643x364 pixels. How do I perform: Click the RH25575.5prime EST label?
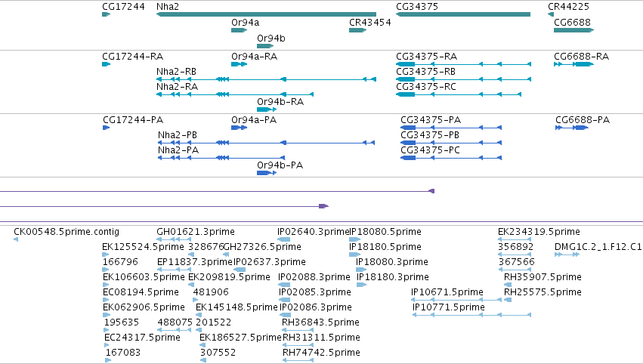coord(543,293)
